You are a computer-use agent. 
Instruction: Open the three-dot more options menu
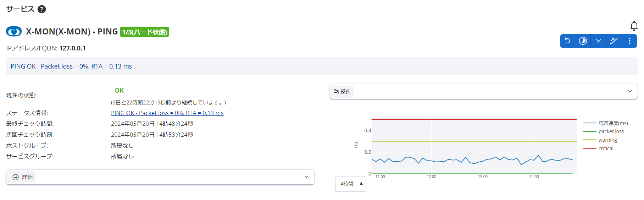(x=629, y=41)
